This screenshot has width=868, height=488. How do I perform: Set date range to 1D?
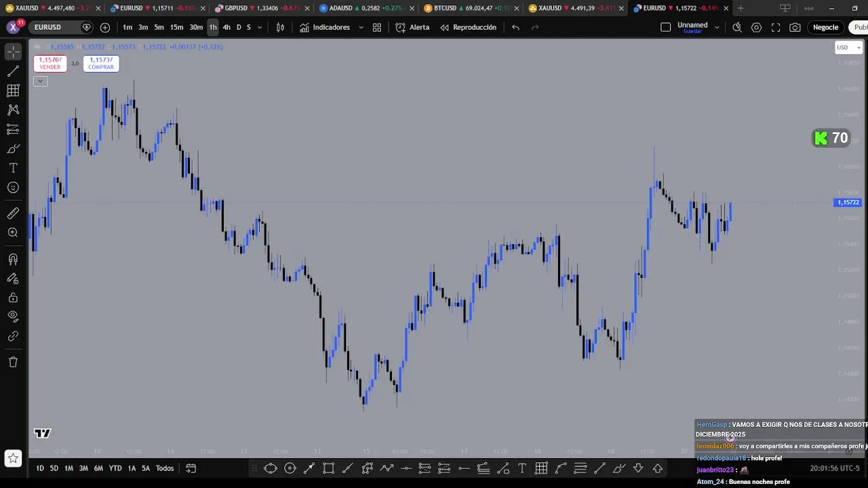coord(40,468)
